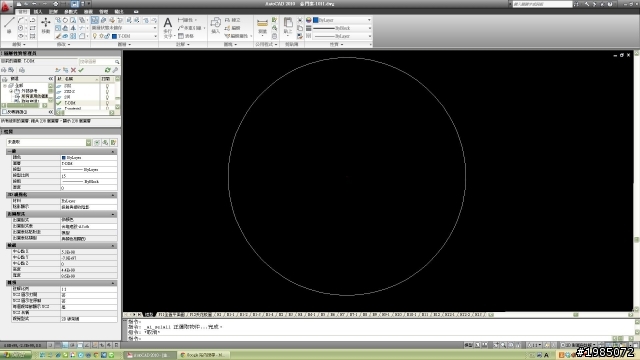Switch to the Insert ribbon tab
This screenshot has height=360, width=640.
(38, 12)
